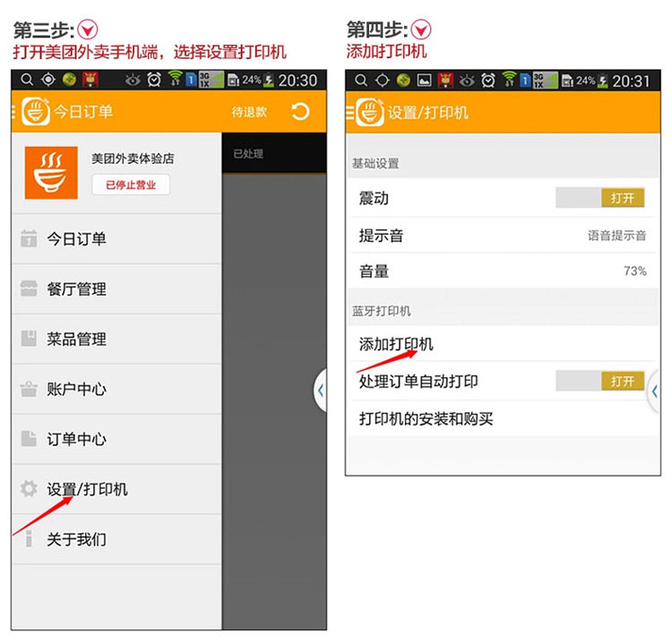This screenshot has width=672, height=644.
Task: Tap 添加打印机 to add a printer
Action: (503, 344)
